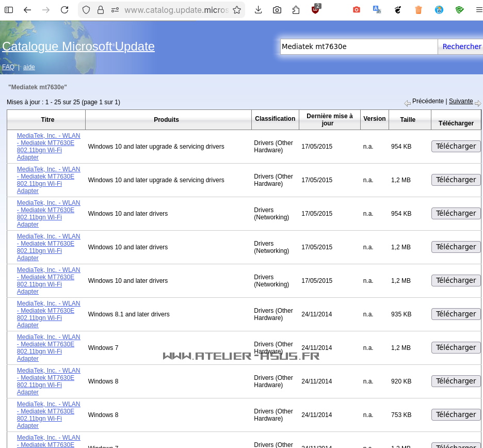Screen dimensions: 483x448
Task: Open the browser downloads panel
Action: [259, 10]
